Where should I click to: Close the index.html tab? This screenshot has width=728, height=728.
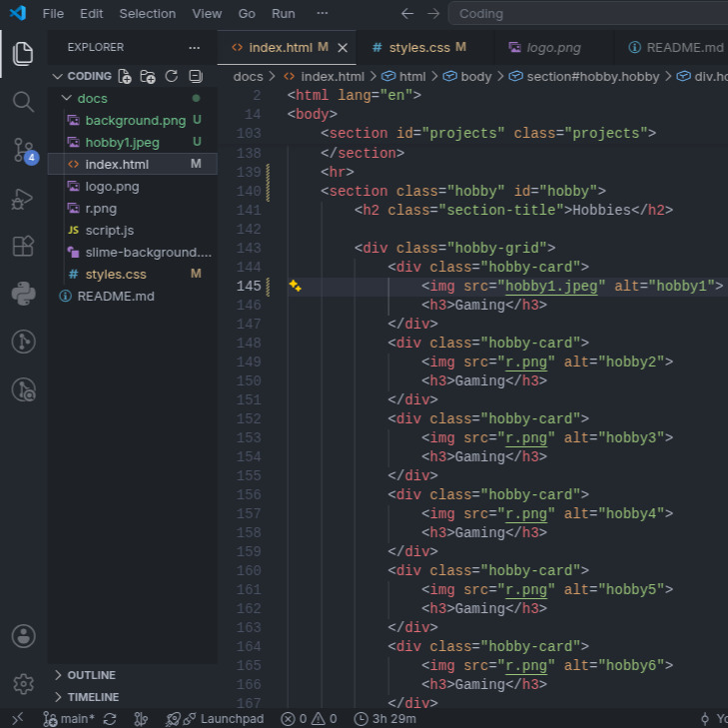point(343,48)
